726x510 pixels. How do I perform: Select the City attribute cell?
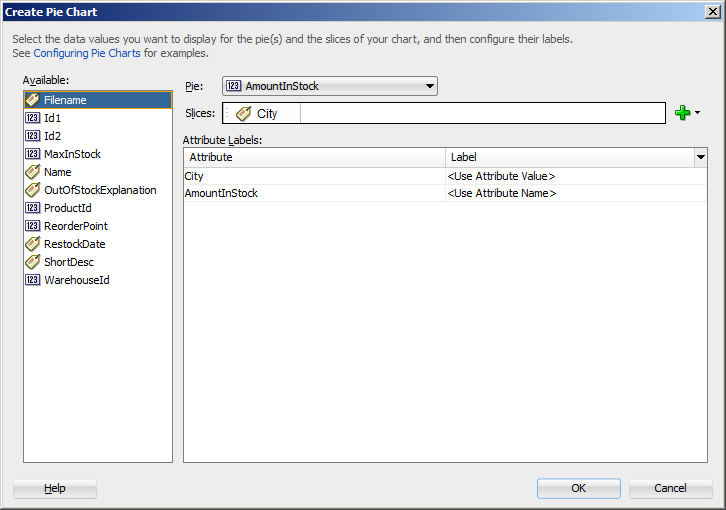click(314, 176)
